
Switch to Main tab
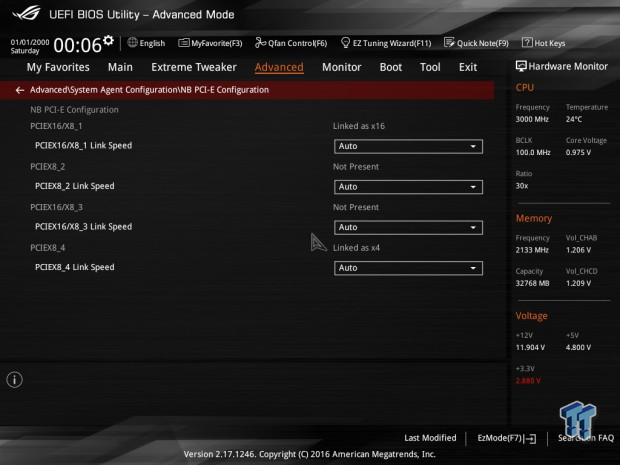point(120,67)
